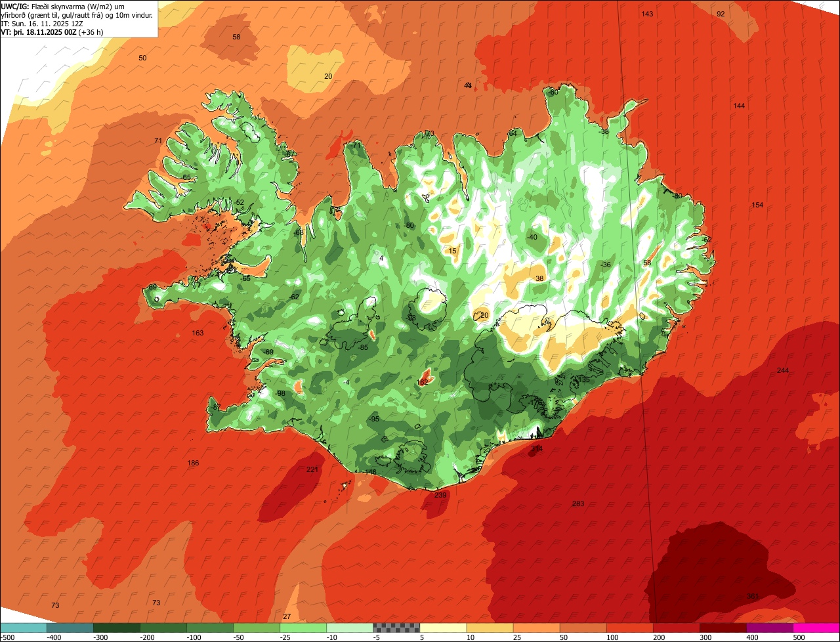Image resolution: width=840 pixels, height=642 pixels.
Task: Click the map value 143
Action: click(647, 14)
